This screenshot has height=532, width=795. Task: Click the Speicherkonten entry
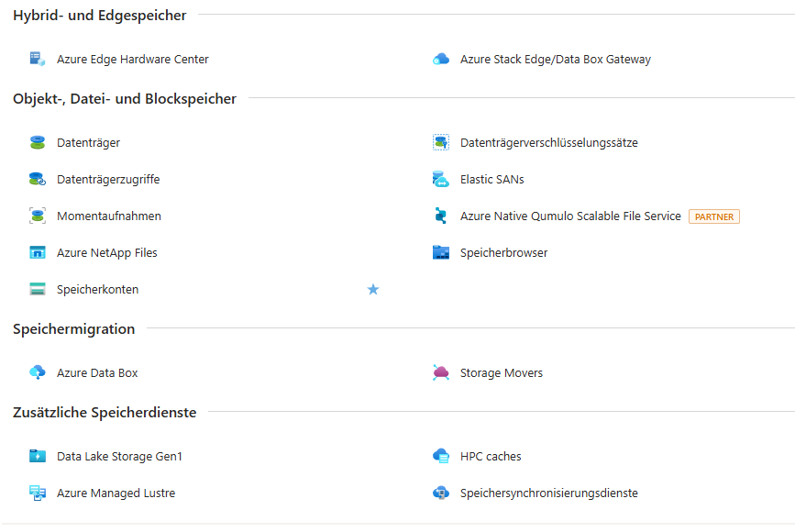point(98,289)
